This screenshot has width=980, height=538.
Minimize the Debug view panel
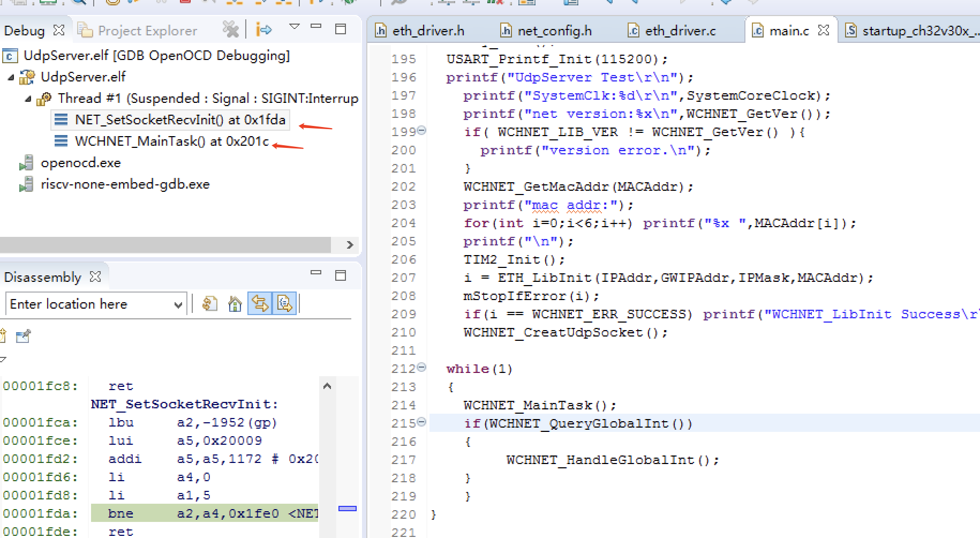[x=316, y=26]
